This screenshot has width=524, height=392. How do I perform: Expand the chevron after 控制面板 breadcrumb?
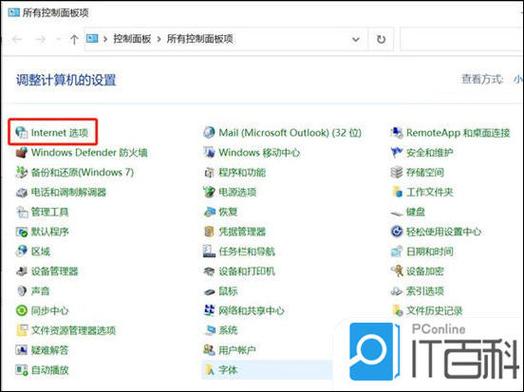click(x=159, y=39)
